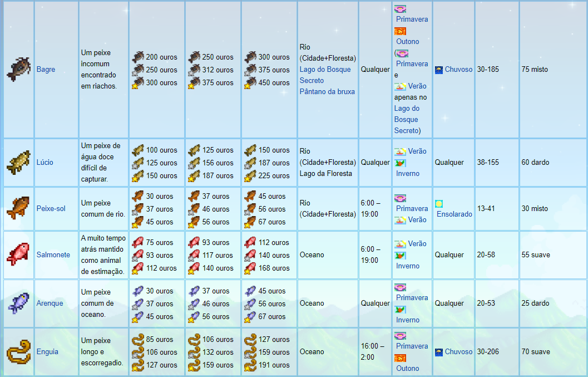Click spring flower icon in Peixe-sol row
Image resolution: width=588 pixels, height=377 pixels.
tap(400, 198)
